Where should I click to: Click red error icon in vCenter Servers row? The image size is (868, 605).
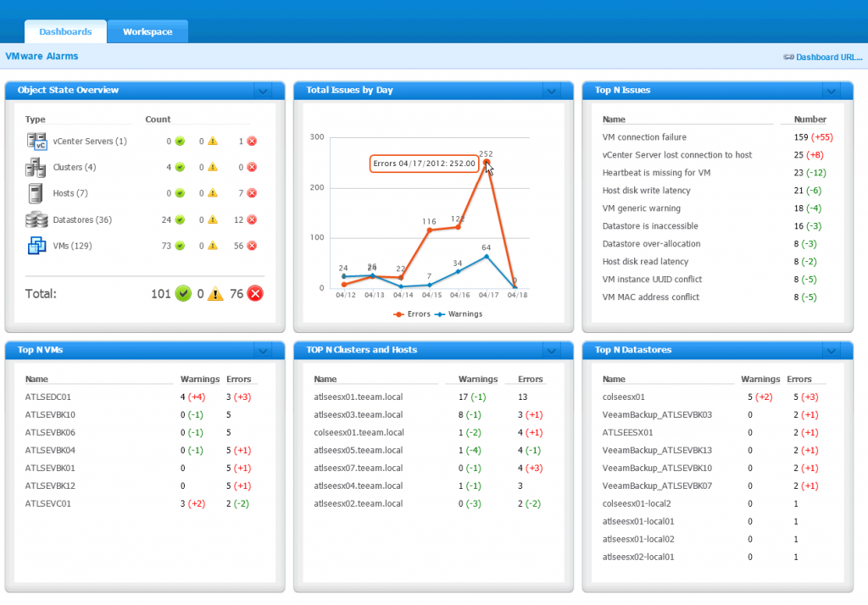click(x=252, y=142)
